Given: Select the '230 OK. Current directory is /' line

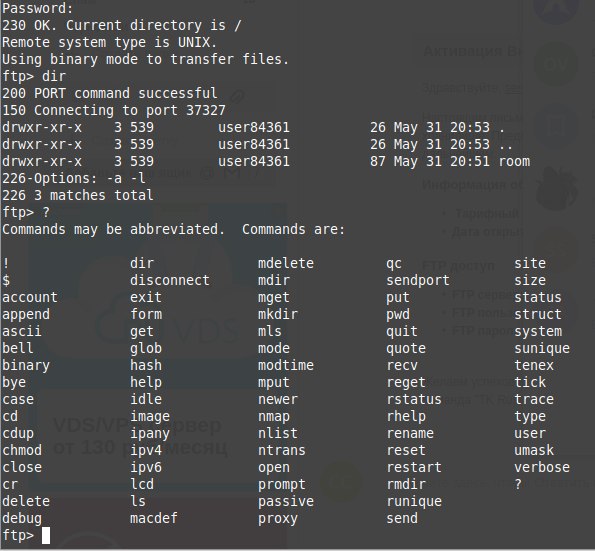Looking at the screenshot, I should click(x=121, y=25).
